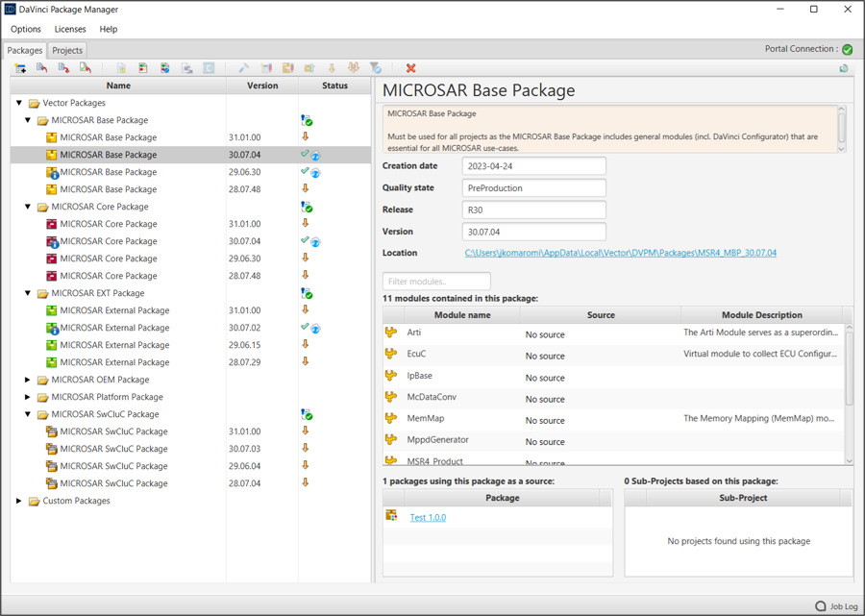Click the package icon beside Test 1.0.0

coord(391,516)
